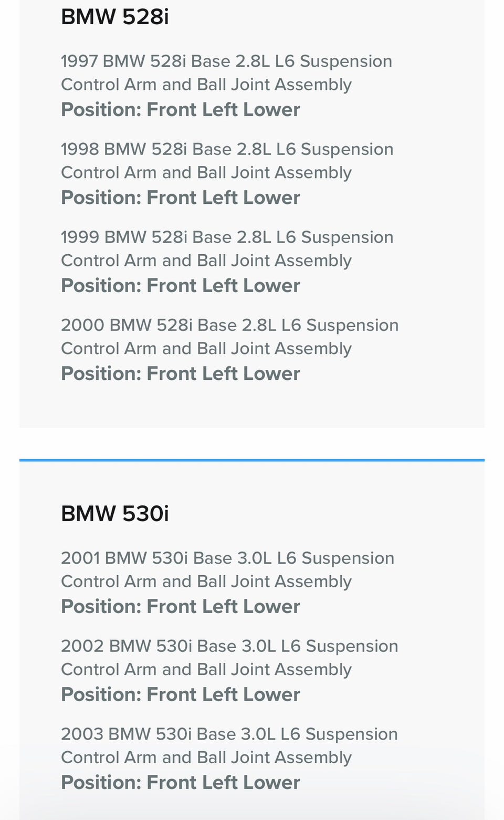Viewport: 504px width, 820px height.
Task: Click the Position text under 2003 530i
Action: click(180, 783)
